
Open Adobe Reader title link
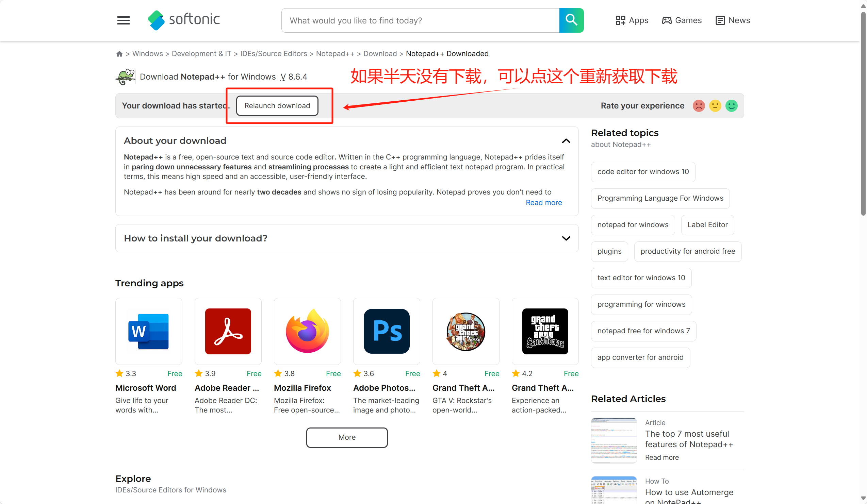tap(227, 388)
